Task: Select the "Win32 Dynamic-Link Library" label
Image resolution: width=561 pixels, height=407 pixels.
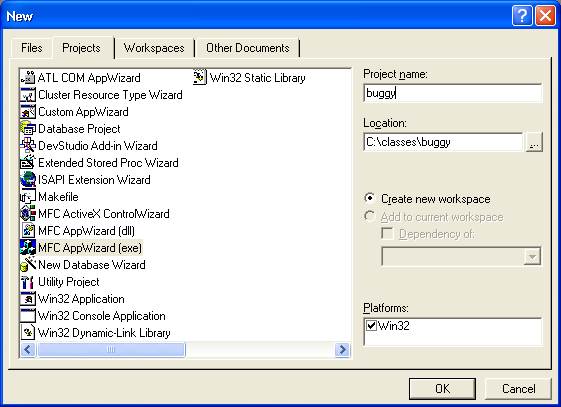Action: pyautogui.click(x=104, y=333)
